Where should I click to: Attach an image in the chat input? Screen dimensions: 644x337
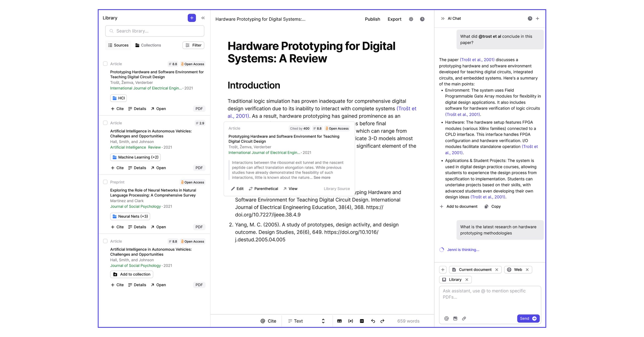(x=455, y=318)
